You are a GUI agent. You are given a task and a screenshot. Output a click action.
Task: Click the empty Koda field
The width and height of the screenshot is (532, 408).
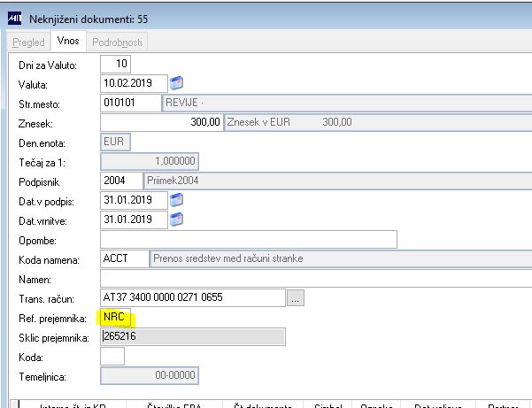coord(112,357)
